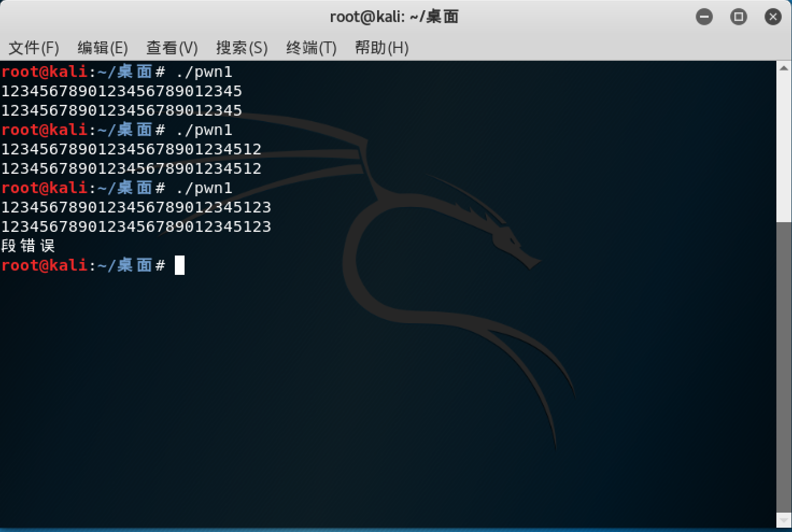This screenshot has width=792, height=532.
Task: Open the 文件(F) menu
Action: coord(34,48)
